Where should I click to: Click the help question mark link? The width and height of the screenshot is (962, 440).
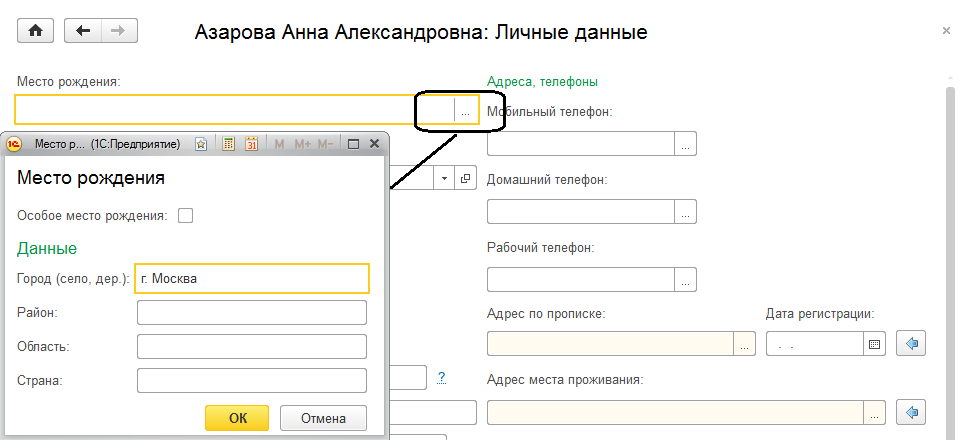point(441,377)
